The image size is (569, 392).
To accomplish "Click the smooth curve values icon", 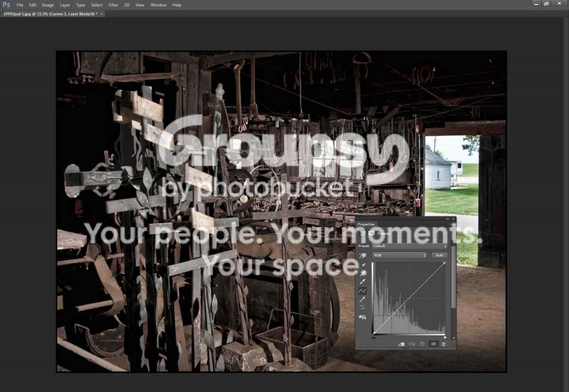I will pos(362,308).
